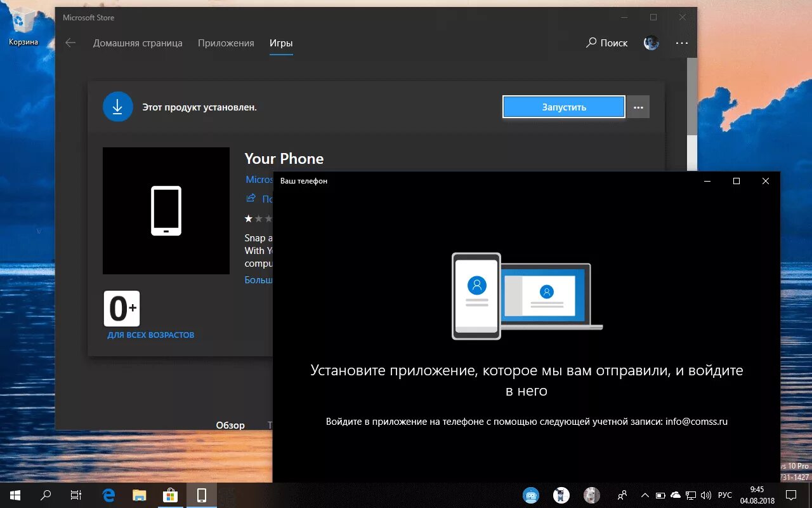Launch Microsoft Edge from taskbar
The image size is (812, 508).
[x=108, y=495]
